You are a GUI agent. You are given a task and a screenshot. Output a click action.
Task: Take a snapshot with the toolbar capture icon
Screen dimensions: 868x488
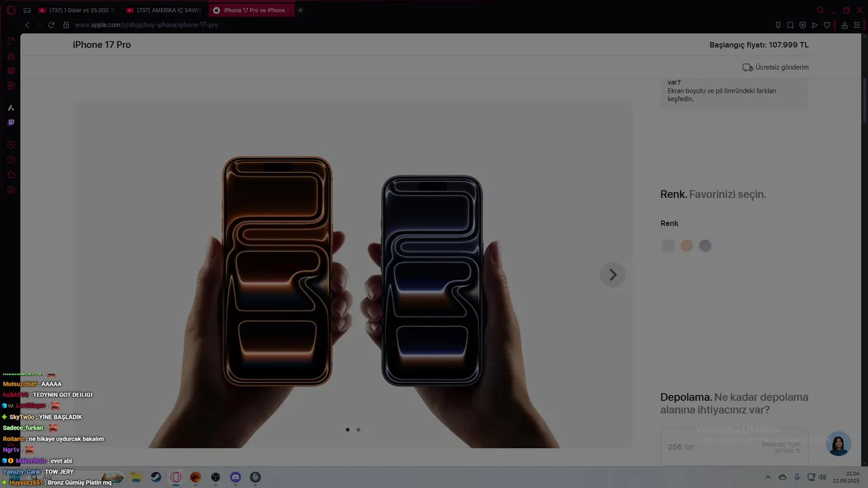790,25
